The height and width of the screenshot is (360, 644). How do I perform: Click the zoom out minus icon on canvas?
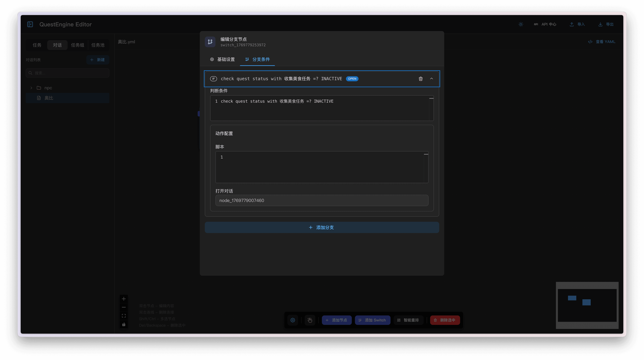pyautogui.click(x=124, y=307)
